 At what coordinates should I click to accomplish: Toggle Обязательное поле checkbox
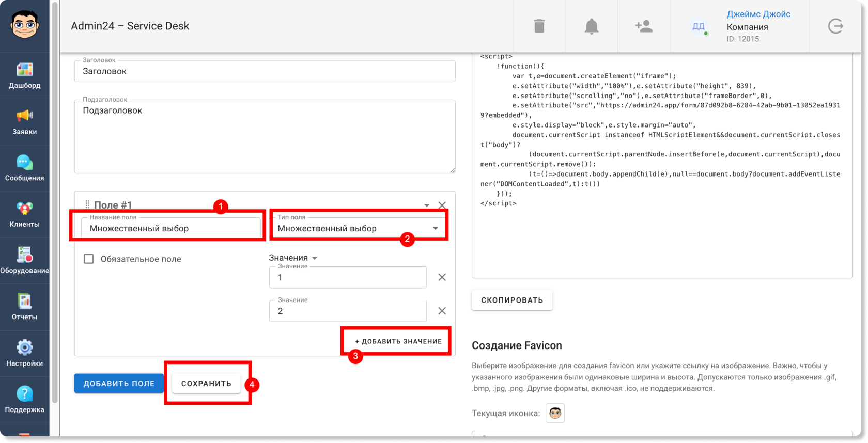pyautogui.click(x=89, y=259)
